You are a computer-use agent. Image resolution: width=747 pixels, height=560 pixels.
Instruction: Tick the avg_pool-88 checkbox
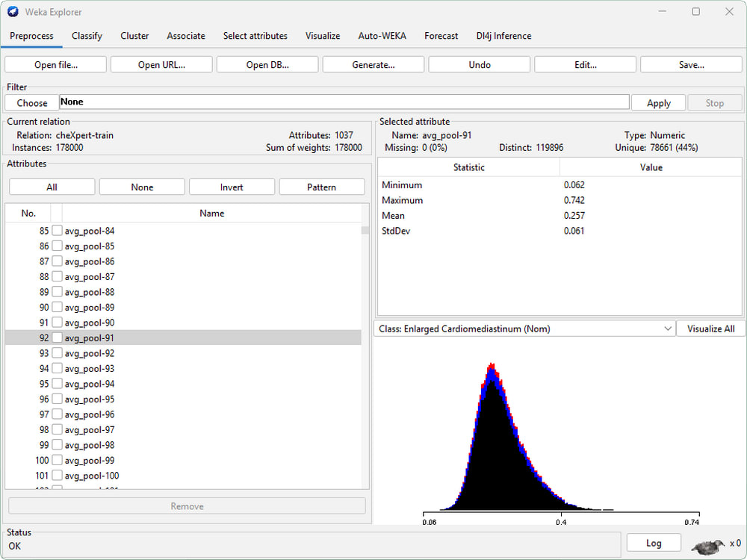pos(58,291)
